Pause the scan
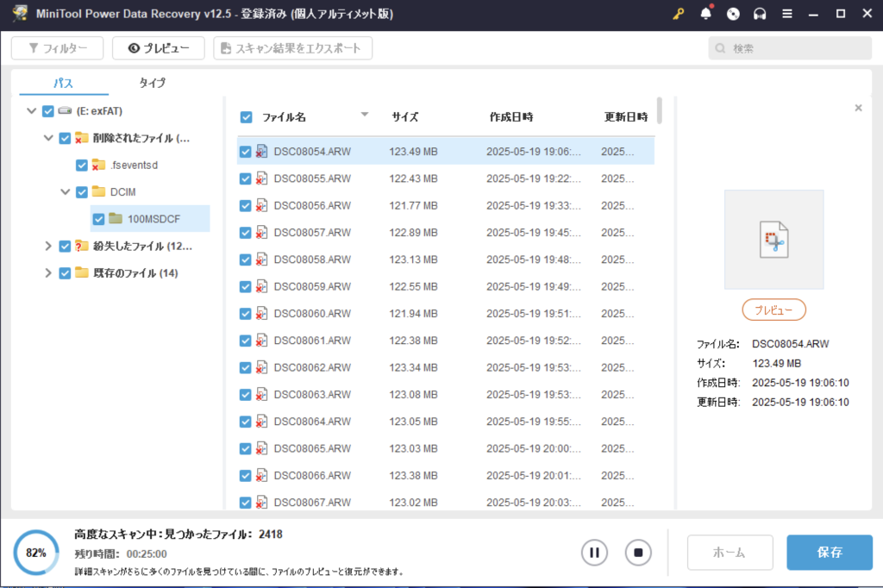The image size is (883, 588). point(594,553)
